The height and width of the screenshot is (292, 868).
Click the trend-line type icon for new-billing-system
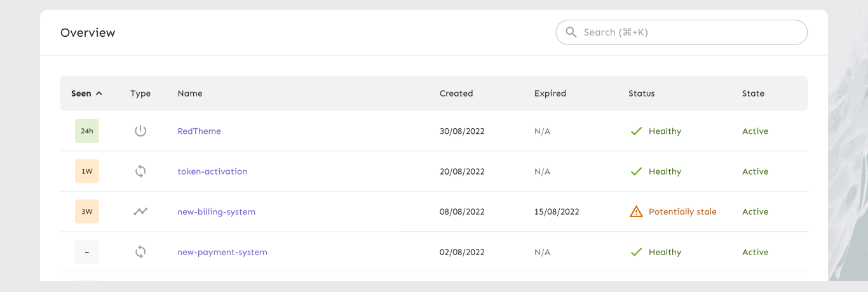point(140,211)
